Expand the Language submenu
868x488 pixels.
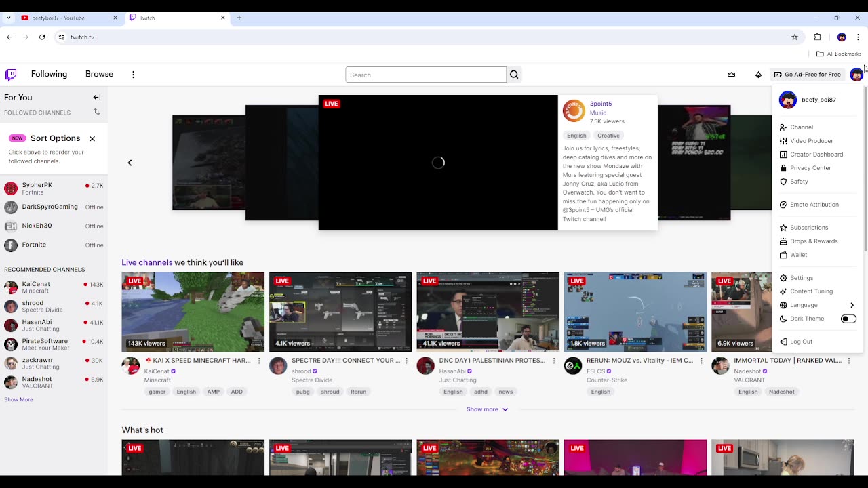point(816,305)
